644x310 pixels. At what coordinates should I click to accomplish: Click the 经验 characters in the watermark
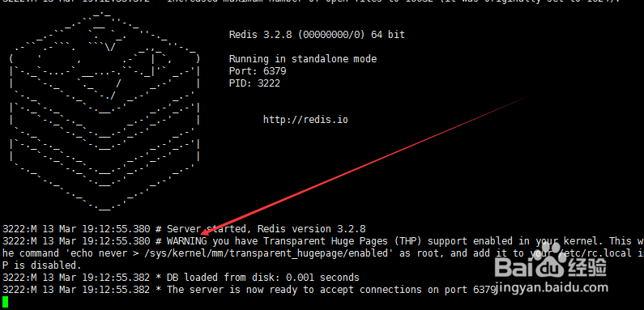tap(587, 268)
